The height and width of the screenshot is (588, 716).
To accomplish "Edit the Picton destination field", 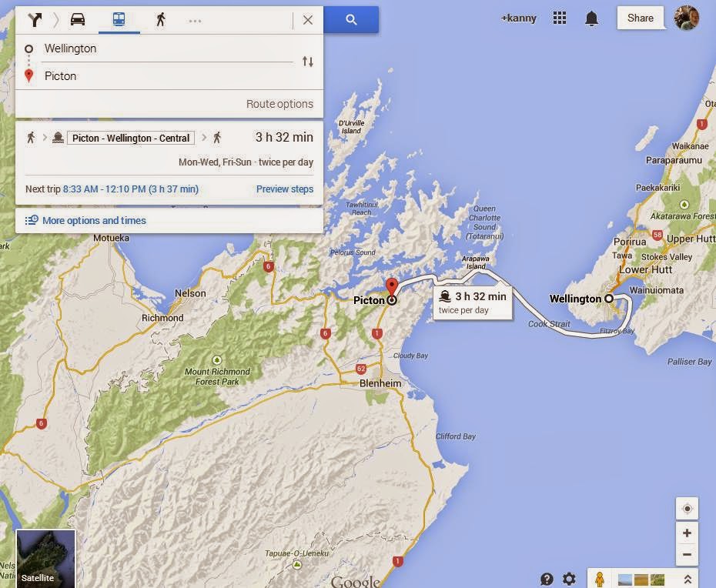I will [x=168, y=75].
